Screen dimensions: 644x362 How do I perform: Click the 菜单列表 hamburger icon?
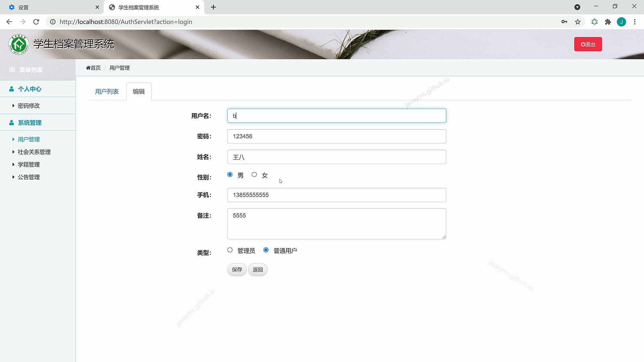tap(12, 69)
